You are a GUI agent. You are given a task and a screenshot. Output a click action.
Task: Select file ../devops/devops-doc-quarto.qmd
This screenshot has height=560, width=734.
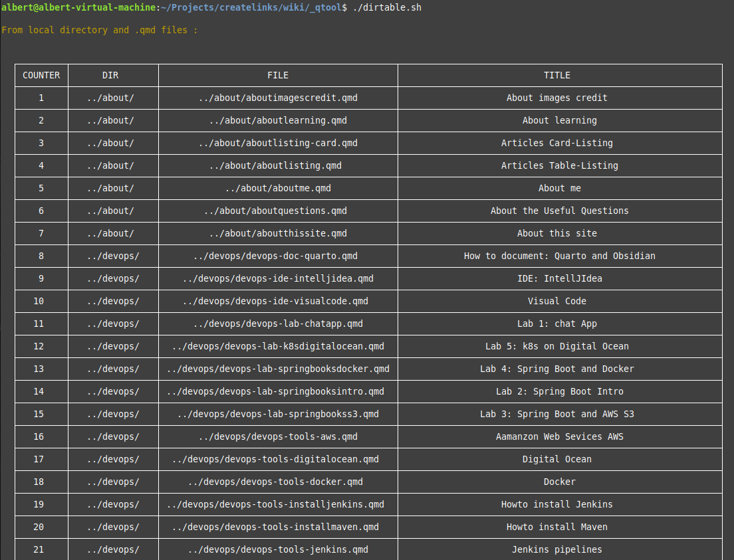[276, 256]
